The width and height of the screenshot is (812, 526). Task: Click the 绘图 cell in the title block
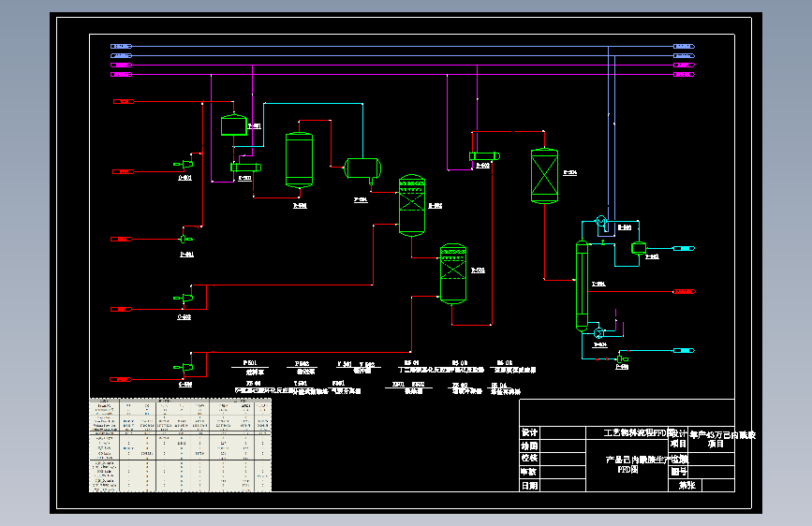click(x=529, y=446)
